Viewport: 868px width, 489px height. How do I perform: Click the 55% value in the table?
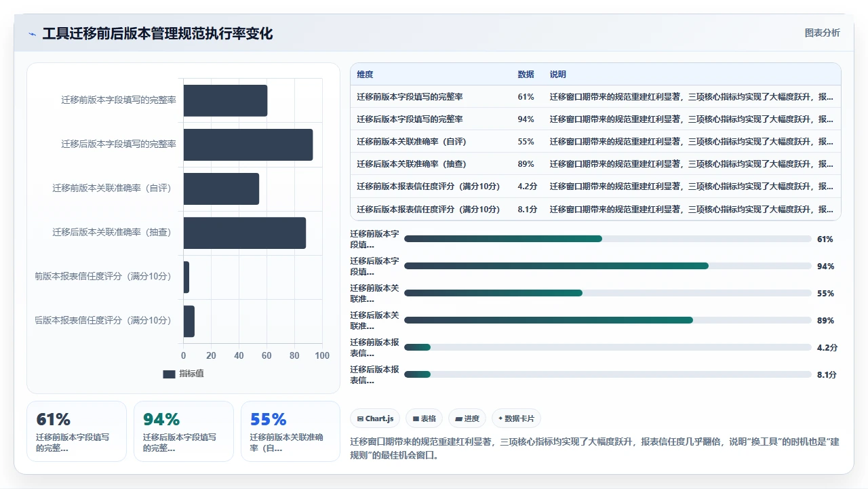(526, 142)
